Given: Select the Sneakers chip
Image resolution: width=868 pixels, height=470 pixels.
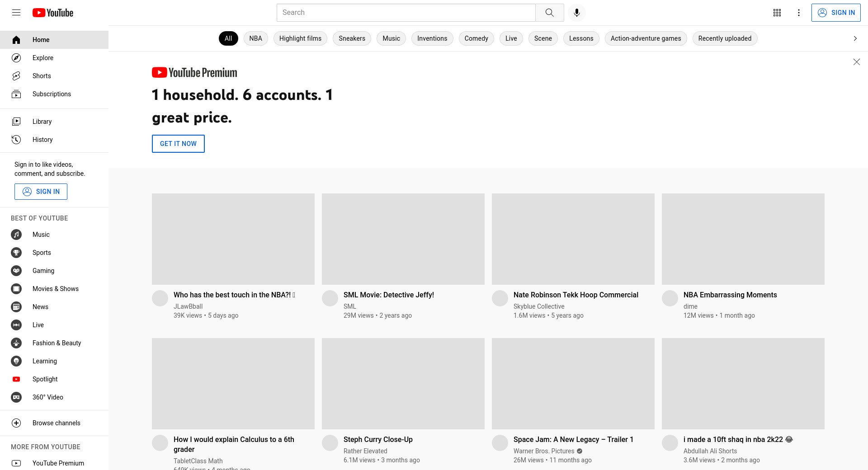Looking at the screenshot, I should pos(352,38).
